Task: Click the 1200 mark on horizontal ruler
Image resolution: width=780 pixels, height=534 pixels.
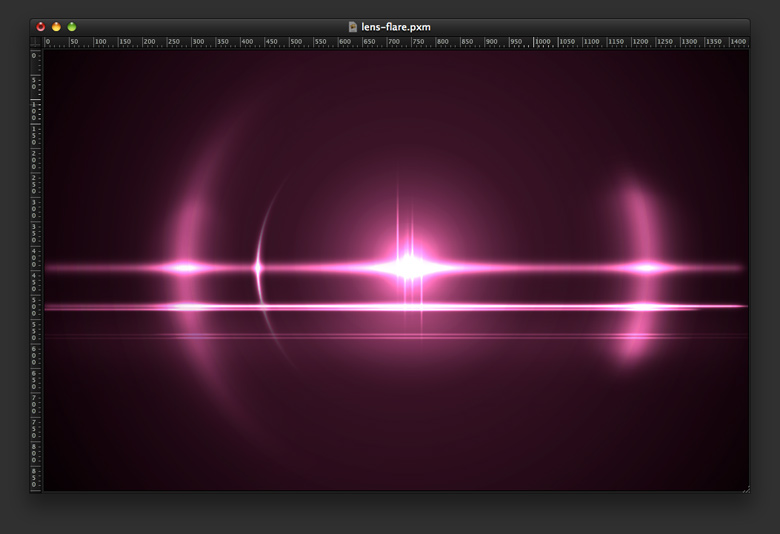Action: pos(641,42)
